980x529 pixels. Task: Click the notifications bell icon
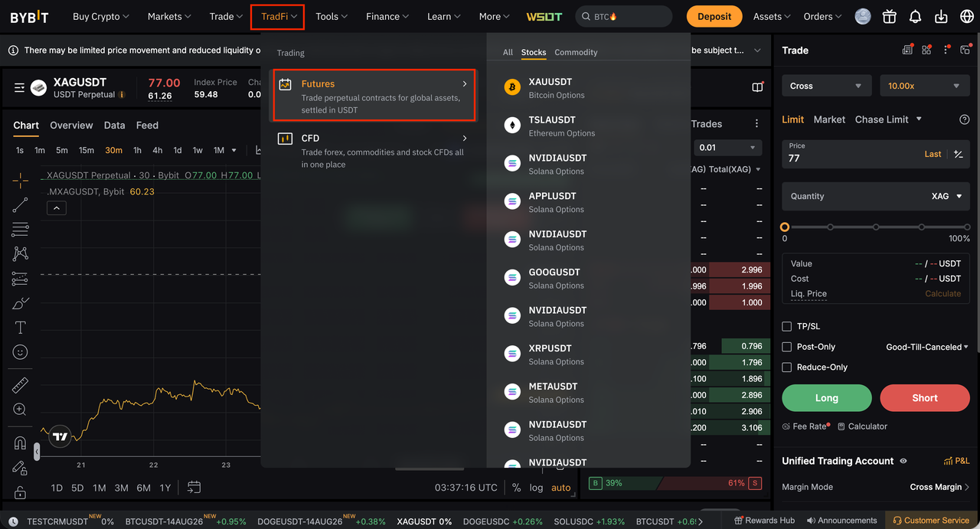tap(915, 16)
